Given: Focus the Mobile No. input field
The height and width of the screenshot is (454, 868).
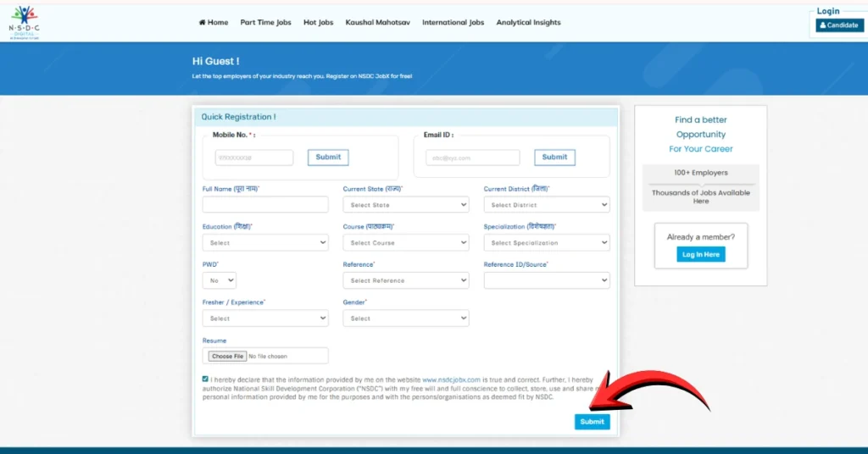Looking at the screenshot, I should click(254, 158).
